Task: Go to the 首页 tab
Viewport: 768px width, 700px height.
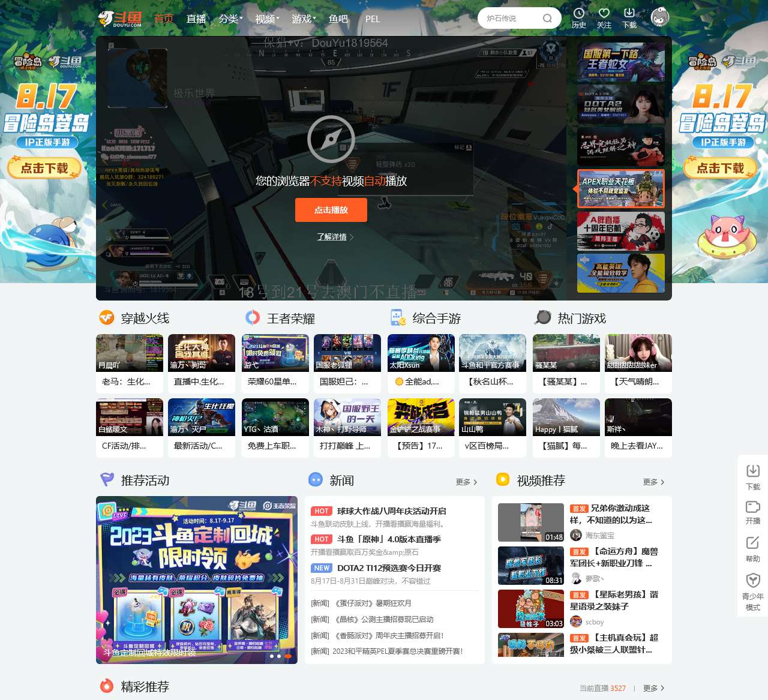Action: tap(164, 19)
